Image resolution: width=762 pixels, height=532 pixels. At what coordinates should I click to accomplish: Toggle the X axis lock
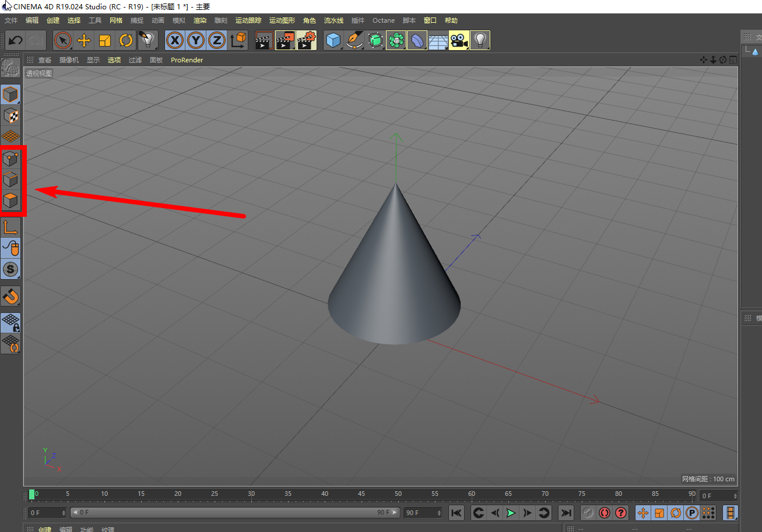click(175, 40)
